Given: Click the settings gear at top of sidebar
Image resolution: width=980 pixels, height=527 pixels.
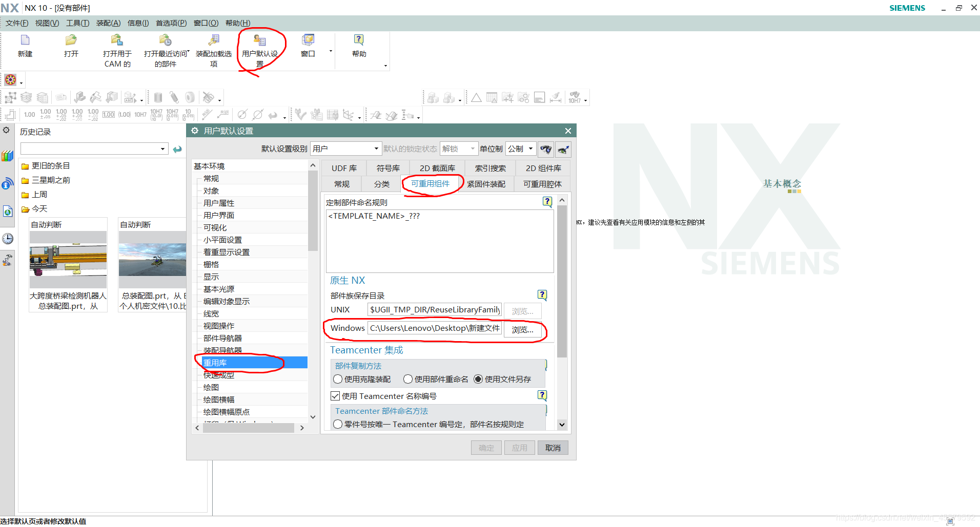Looking at the screenshot, I should point(6,130).
